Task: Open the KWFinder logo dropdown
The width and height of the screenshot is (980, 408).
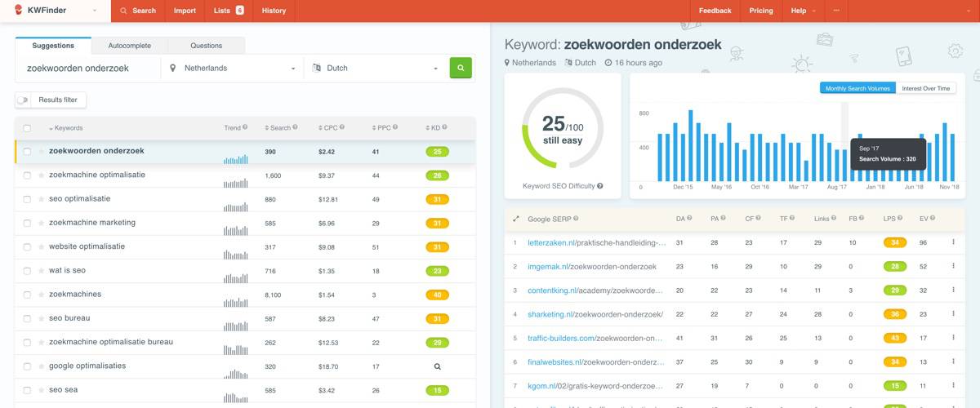Action: point(54,11)
